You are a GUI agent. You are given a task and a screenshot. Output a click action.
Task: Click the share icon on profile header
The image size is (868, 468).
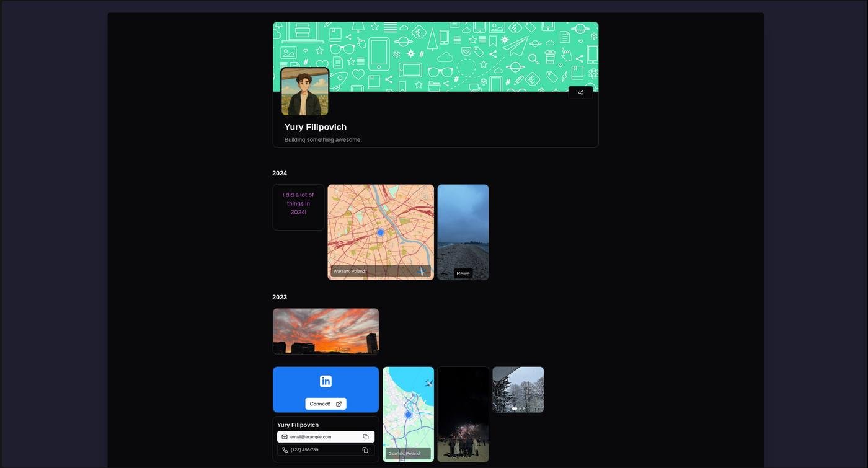[580, 93]
